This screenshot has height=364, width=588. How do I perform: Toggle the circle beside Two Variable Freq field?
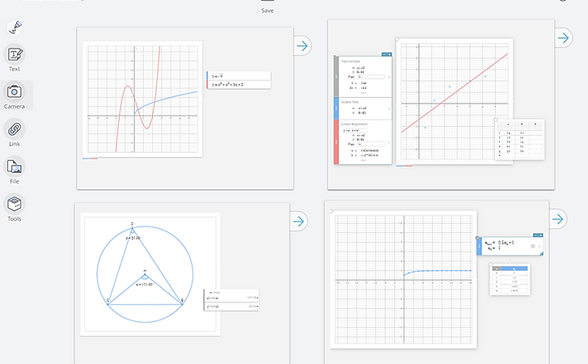[389, 77]
